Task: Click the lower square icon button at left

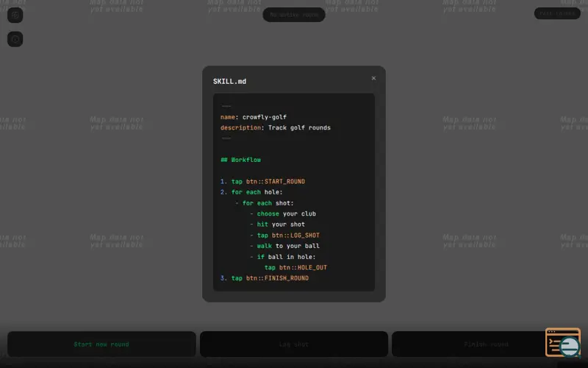Action: [15, 39]
